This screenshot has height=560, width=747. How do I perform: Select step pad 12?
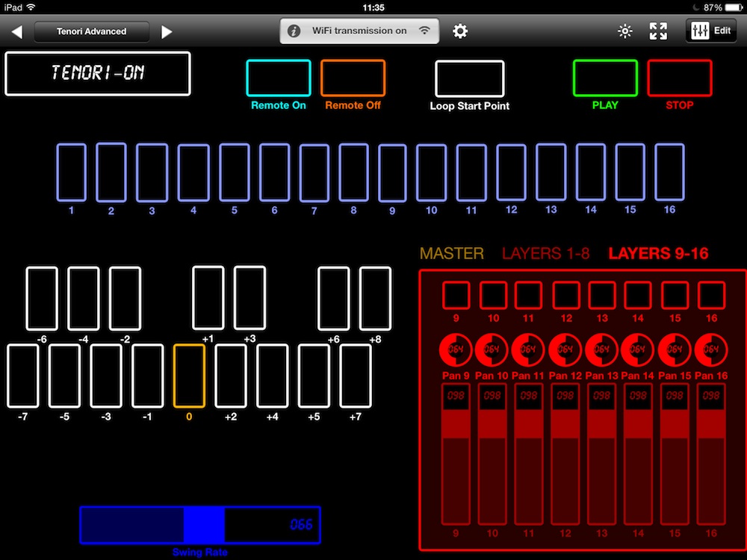click(511, 172)
